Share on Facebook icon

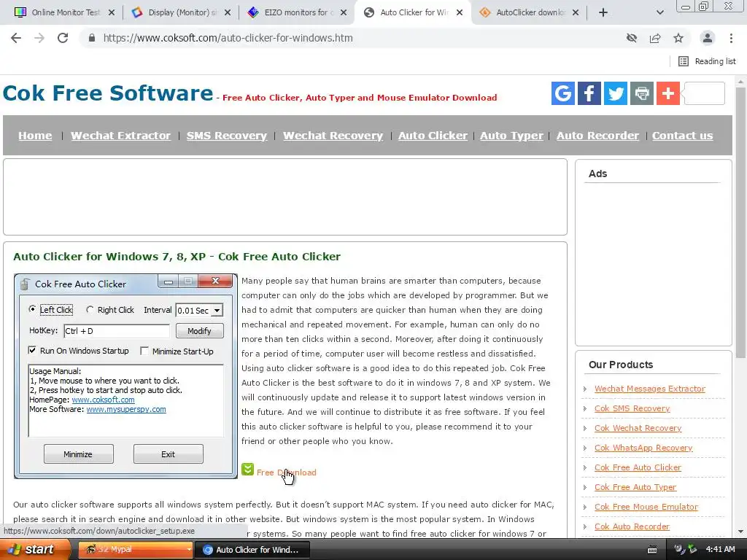point(589,93)
